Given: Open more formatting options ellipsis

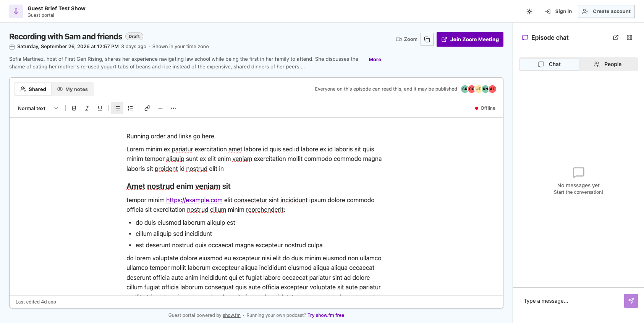Looking at the screenshot, I should [x=173, y=108].
